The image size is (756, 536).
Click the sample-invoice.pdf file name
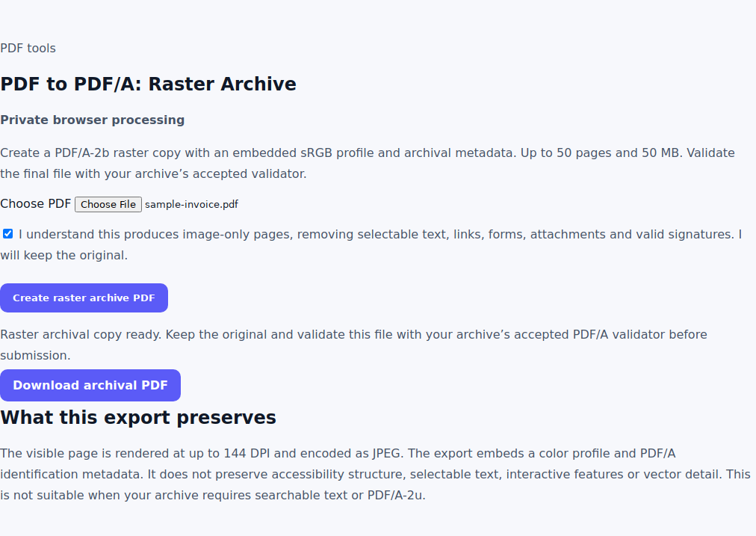191,205
